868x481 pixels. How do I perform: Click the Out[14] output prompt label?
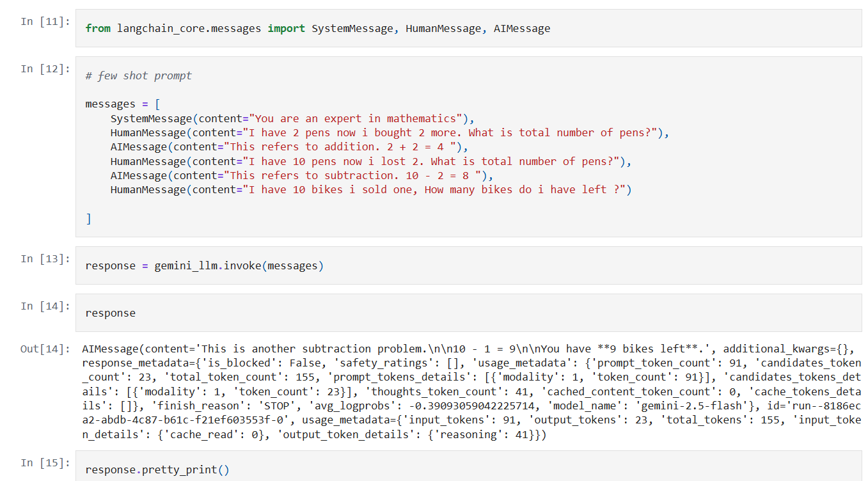45,349
